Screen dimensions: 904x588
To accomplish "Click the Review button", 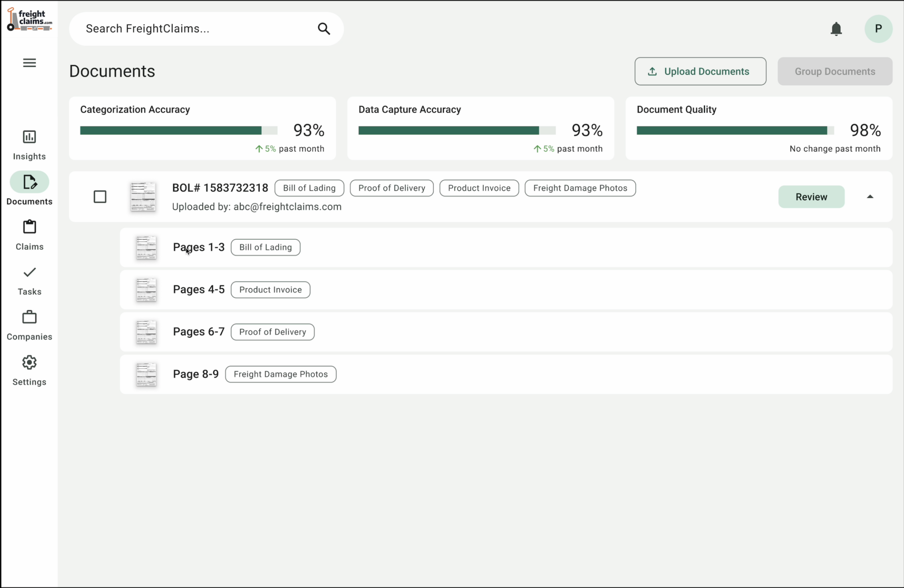I will 811,196.
